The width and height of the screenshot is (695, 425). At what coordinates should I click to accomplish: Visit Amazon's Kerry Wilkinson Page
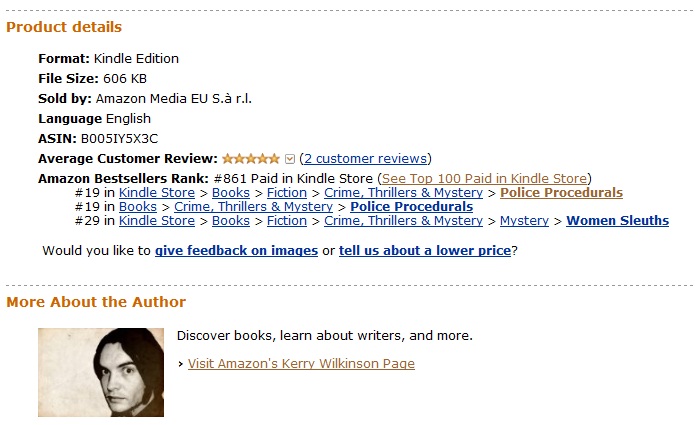click(x=301, y=363)
